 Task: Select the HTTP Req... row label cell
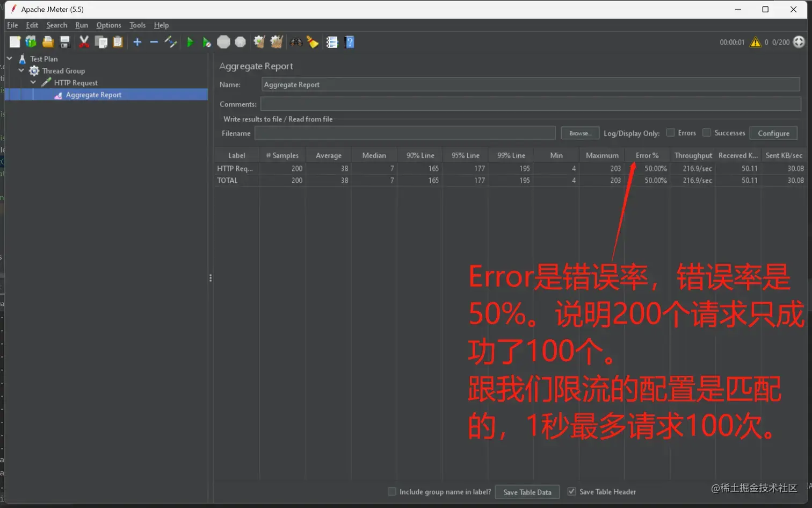pos(237,168)
